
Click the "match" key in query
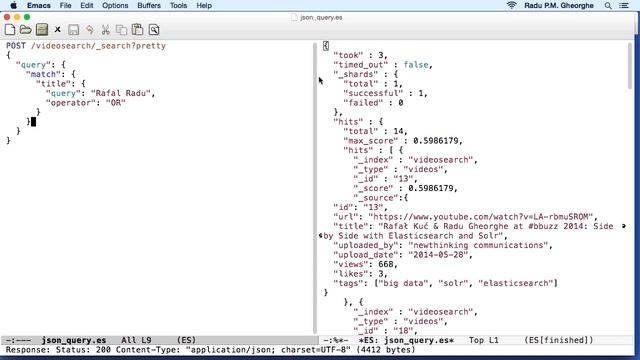point(43,74)
